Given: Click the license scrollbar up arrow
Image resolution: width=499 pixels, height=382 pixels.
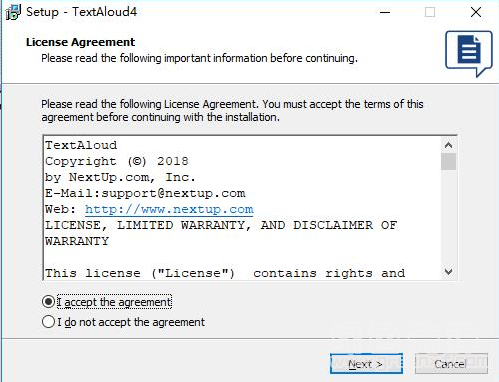Looking at the screenshot, I should [448, 145].
